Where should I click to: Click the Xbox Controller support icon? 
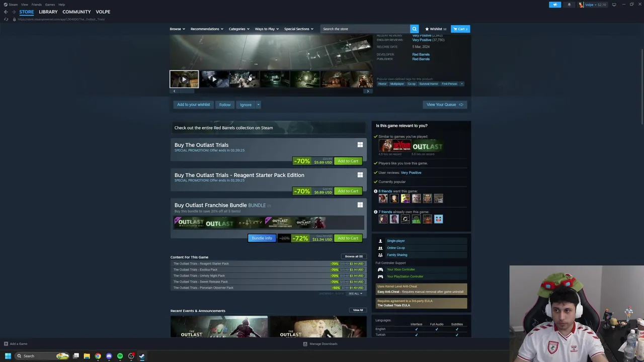[x=380, y=269]
